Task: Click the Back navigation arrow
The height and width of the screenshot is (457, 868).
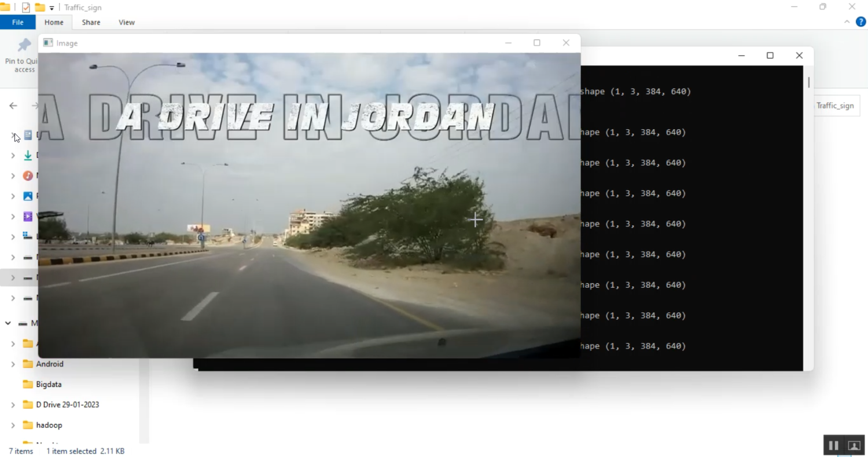Action: pos(13,105)
